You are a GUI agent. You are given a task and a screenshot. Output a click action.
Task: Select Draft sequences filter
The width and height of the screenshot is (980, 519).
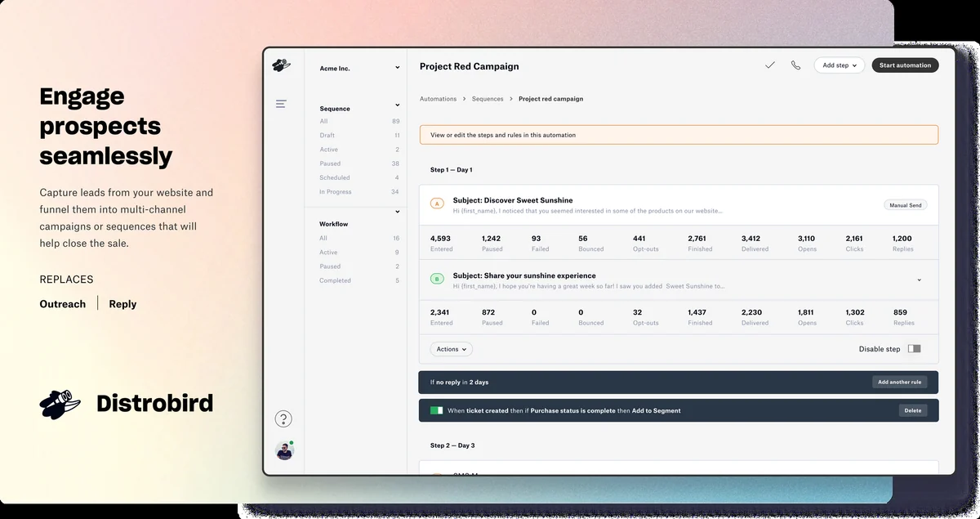(x=359, y=135)
